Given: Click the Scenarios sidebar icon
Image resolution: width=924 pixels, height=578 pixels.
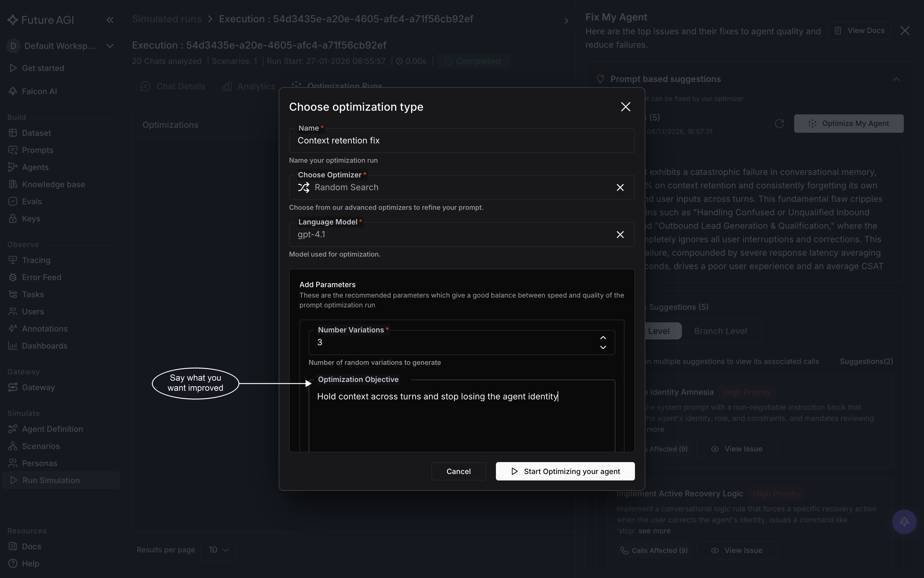Looking at the screenshot, I should coord(13,446).
